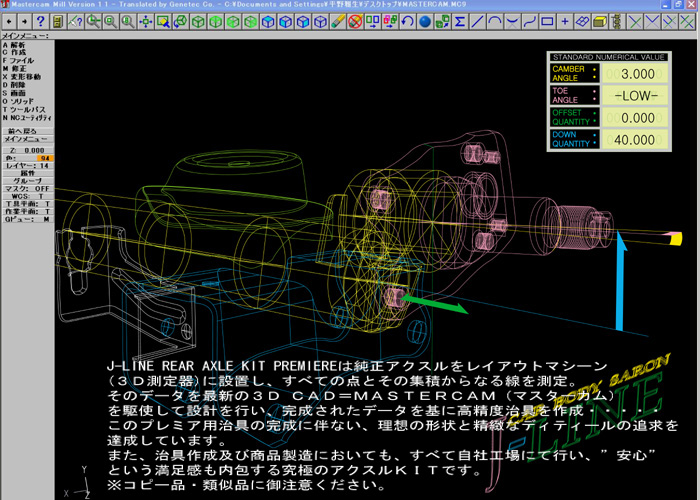Open the O ソリッド menu item
This screenshot has width=700, height=500.
(x=18, y=101)
